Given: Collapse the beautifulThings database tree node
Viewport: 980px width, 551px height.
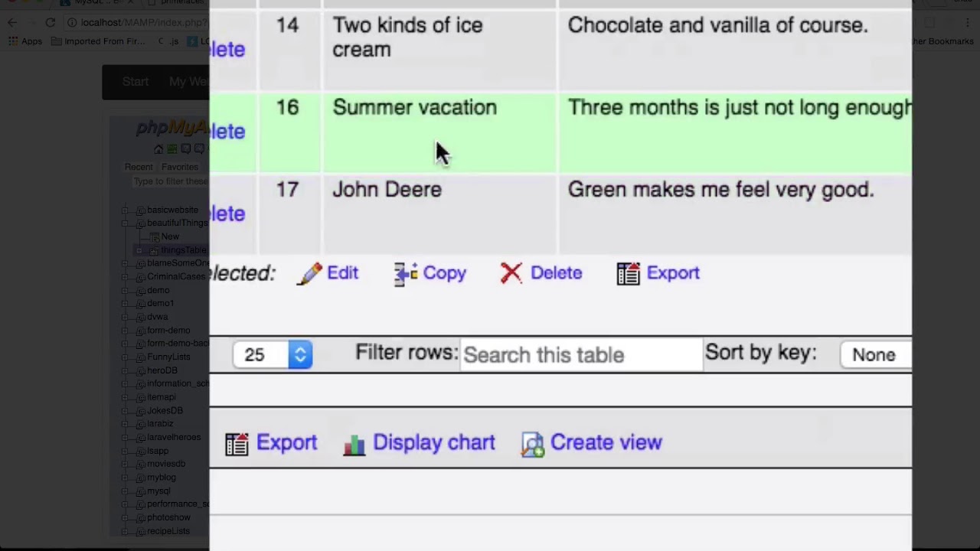Looking at the screenshot, I should (x=126, y=223).
